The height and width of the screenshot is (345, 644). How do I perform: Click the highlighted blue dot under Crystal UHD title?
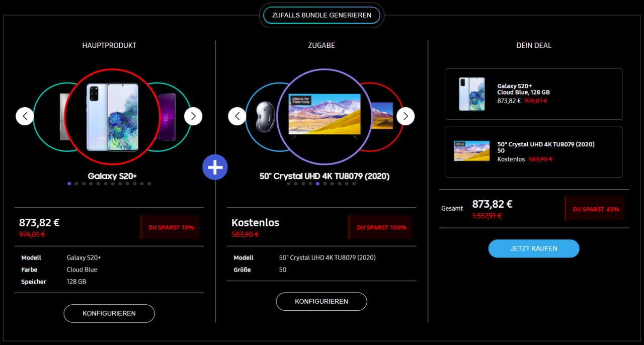[x=317, y=184]
